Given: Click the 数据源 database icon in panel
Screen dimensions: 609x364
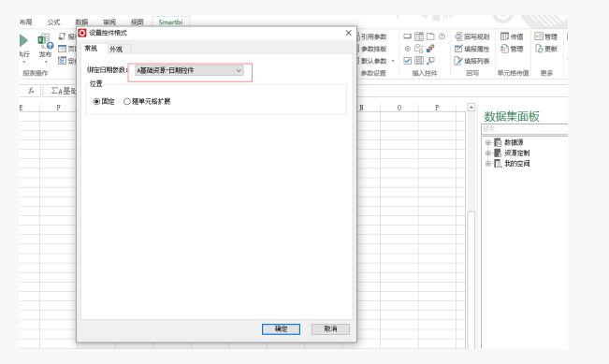Looking at the screenshot, I should coord(498,142).
